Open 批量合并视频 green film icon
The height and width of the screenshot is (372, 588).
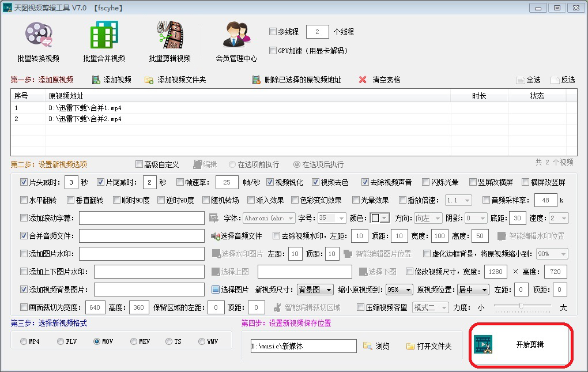[x=104, y=35]
